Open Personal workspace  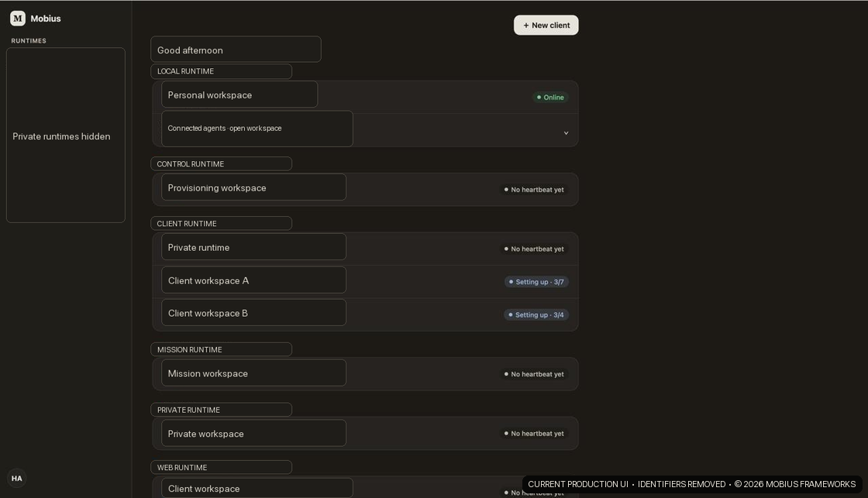pos(365,97)
